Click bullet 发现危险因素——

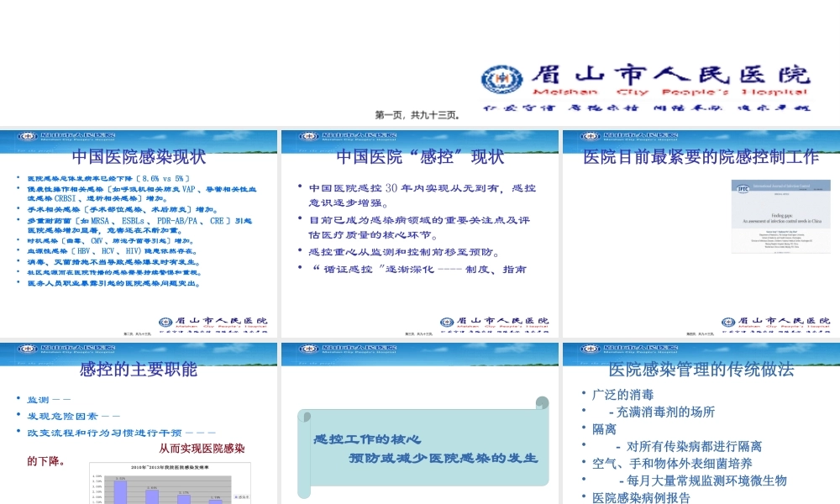click(73, 416)
